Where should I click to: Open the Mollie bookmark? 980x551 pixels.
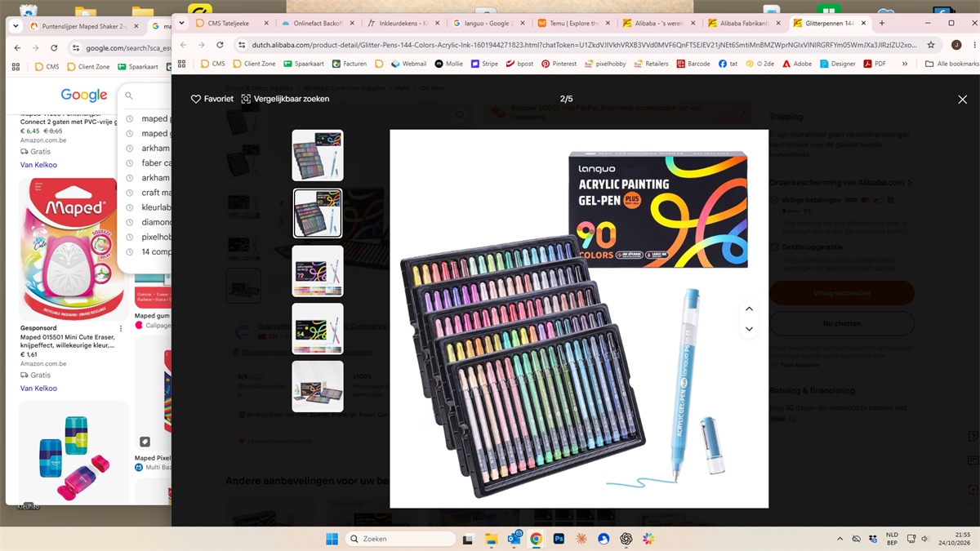(448, 64)
